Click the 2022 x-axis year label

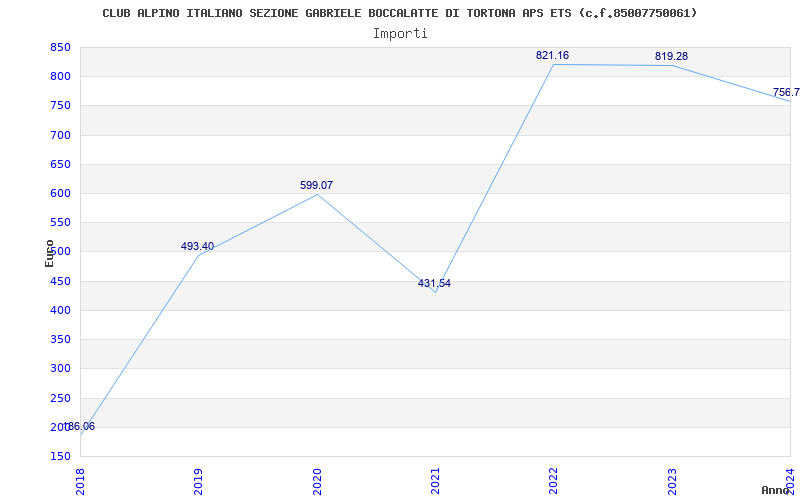[554, 481]
